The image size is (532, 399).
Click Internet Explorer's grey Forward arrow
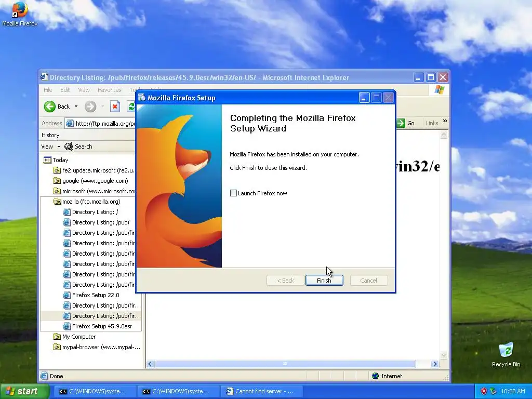[90, 107]
